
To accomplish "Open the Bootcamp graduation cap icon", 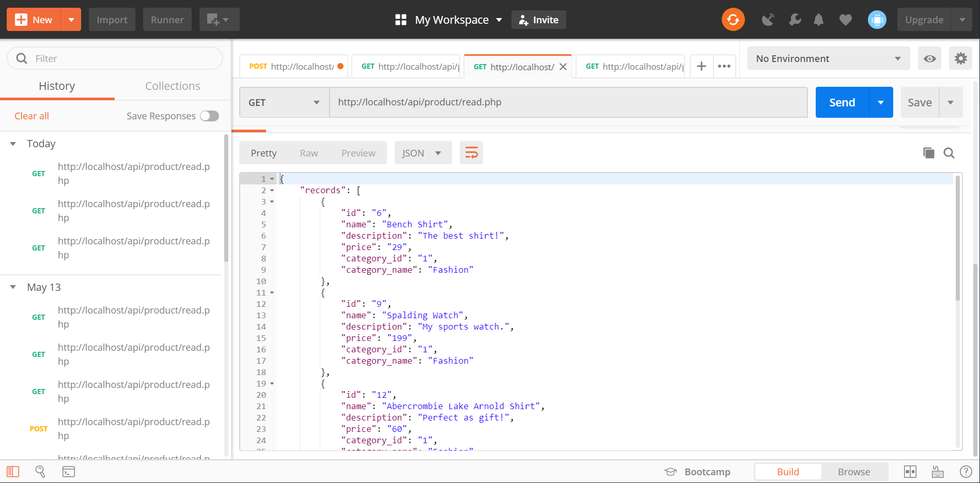I will coord(671,472).
